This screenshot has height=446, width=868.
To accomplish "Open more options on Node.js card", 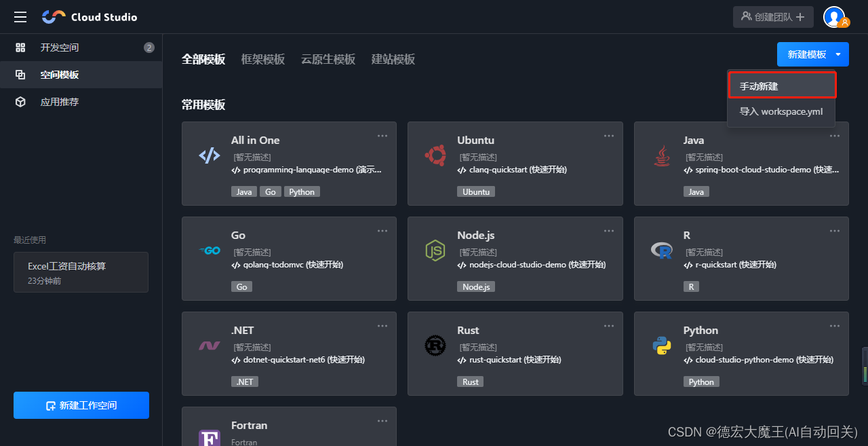I will pos(609,231).
